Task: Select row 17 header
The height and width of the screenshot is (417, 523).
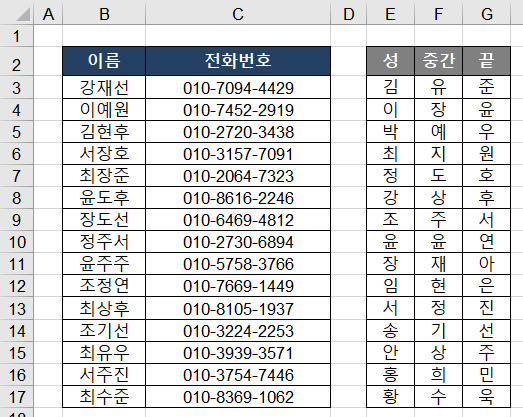Action: coord(16,397)
